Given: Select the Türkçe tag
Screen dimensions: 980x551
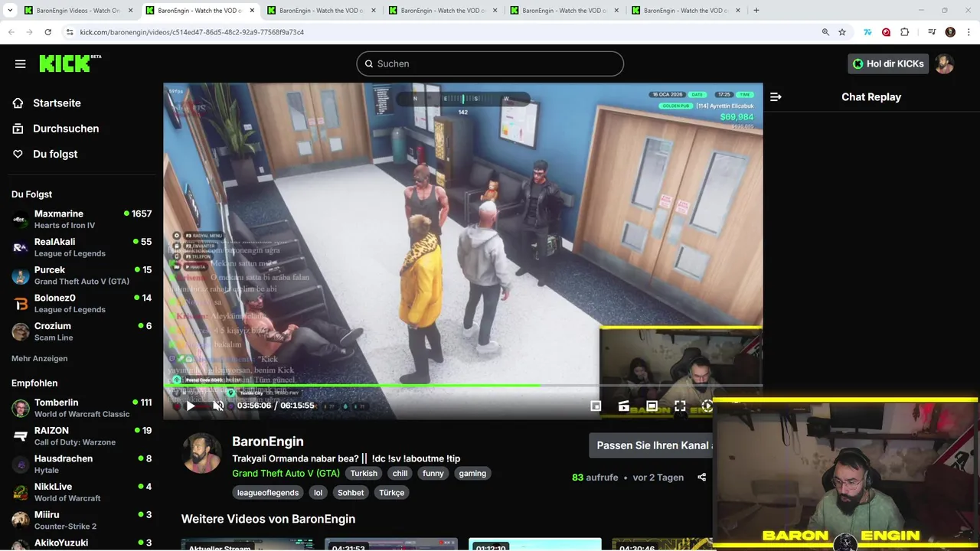Looking at the screenshot, I should tap(391, 493).
